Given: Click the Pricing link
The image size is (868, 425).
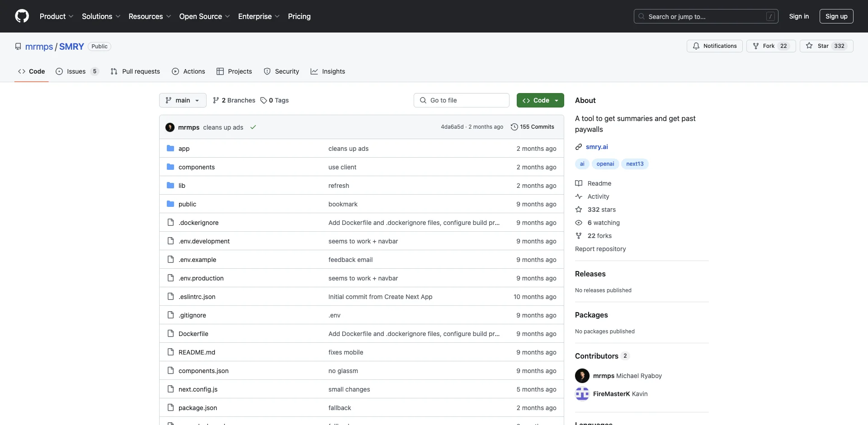Looking at the screenshot, I should point(299,16).
